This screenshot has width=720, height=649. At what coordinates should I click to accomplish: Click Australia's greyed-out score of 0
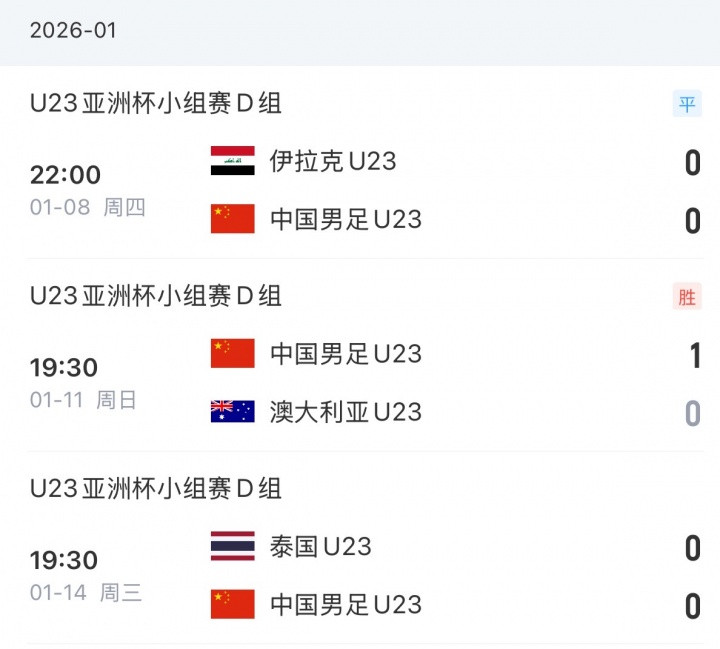point(692,413)
